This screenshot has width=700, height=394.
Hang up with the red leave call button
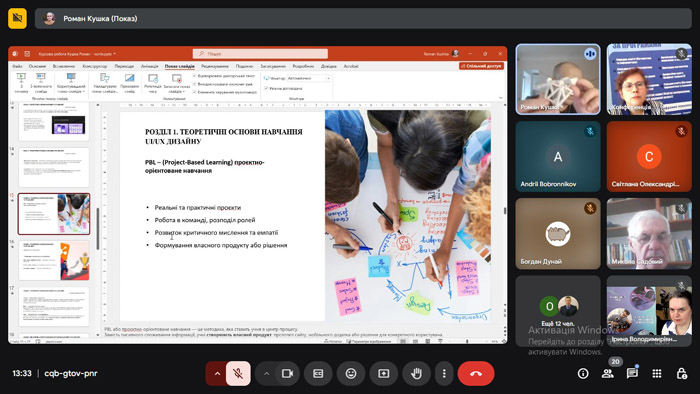tap(476, 373)
